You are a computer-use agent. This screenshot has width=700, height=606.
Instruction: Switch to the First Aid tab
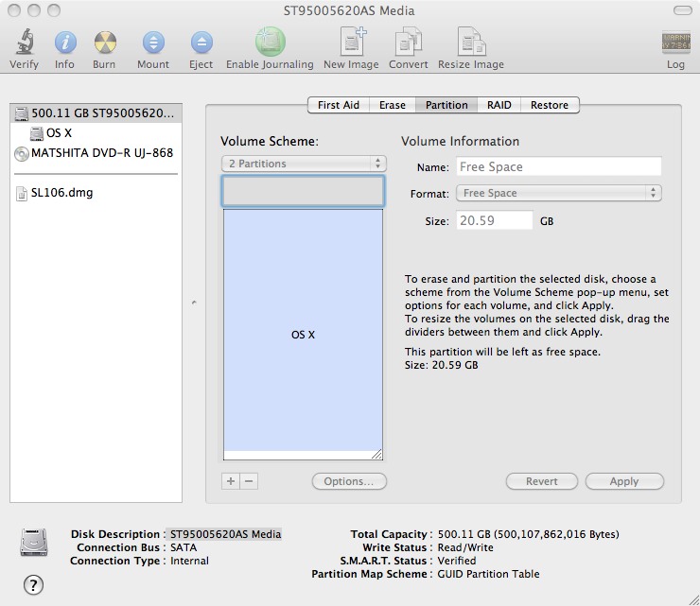(x=339, y=105)
